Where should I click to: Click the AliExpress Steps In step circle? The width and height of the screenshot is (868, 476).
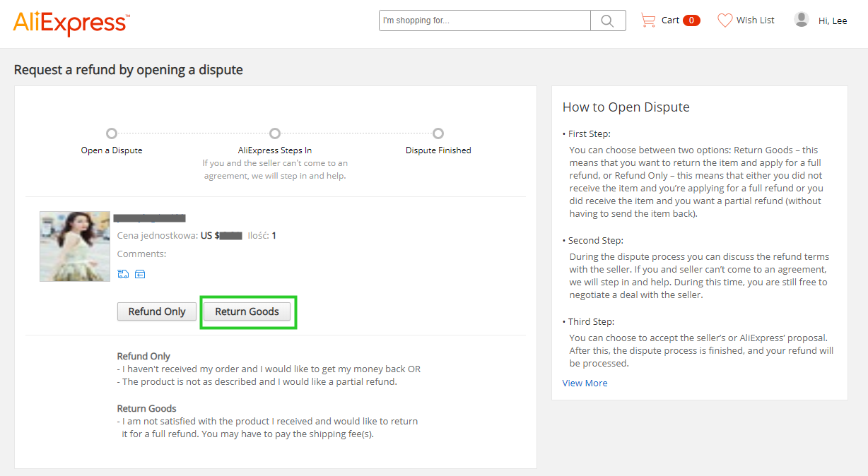[275, 133]
